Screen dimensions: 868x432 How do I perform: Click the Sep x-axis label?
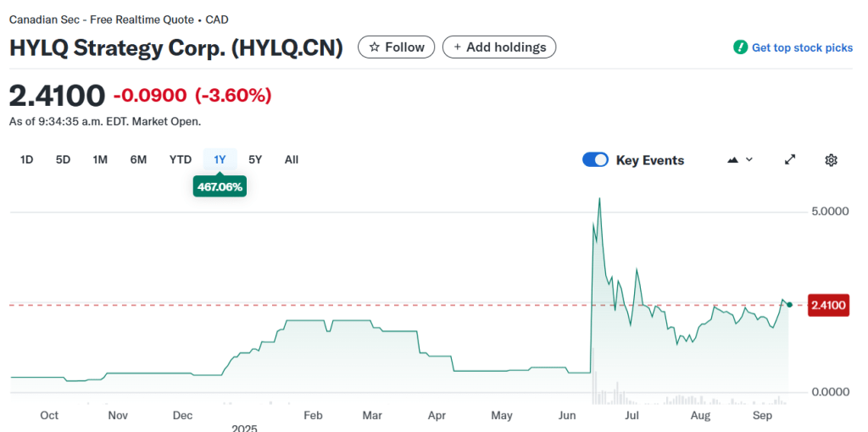click(763, 415)
